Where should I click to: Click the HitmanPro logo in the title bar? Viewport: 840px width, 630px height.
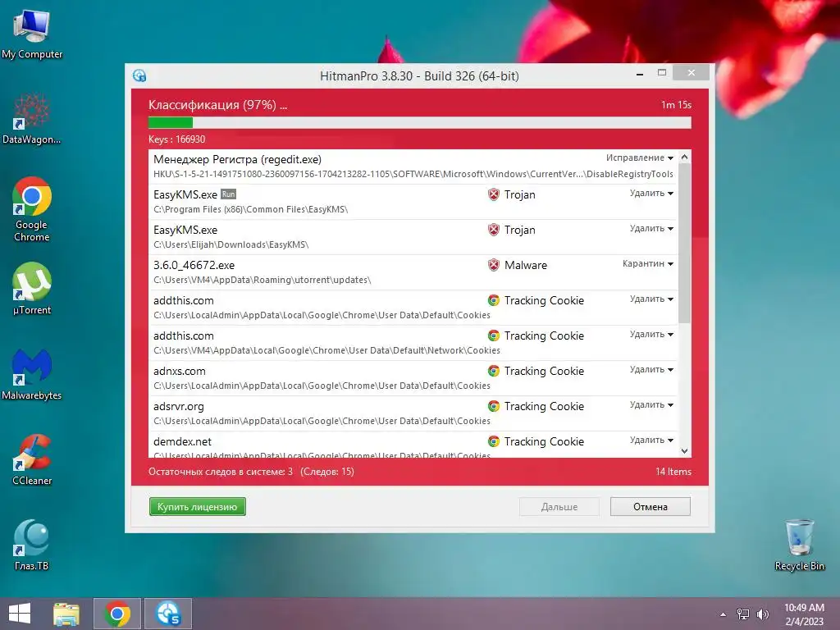tap(139, 75)
